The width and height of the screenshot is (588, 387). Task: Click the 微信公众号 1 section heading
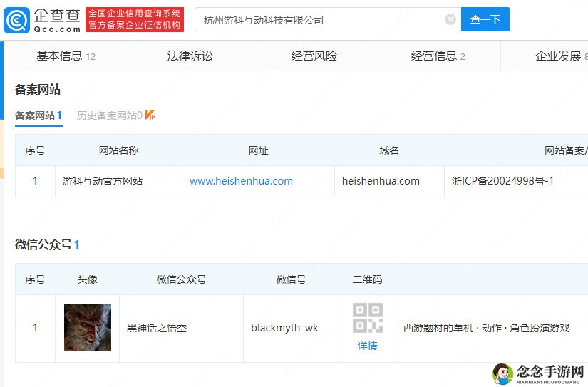47,244
